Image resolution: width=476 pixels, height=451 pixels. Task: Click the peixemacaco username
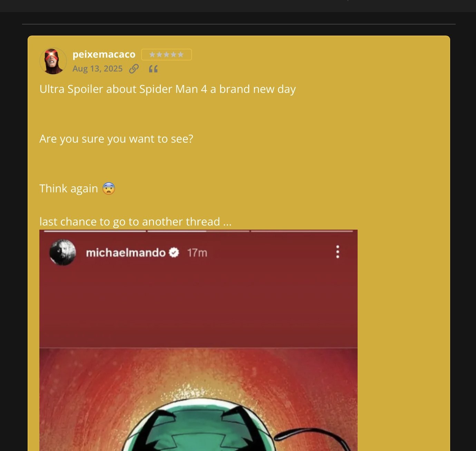[x=104, y=54]
